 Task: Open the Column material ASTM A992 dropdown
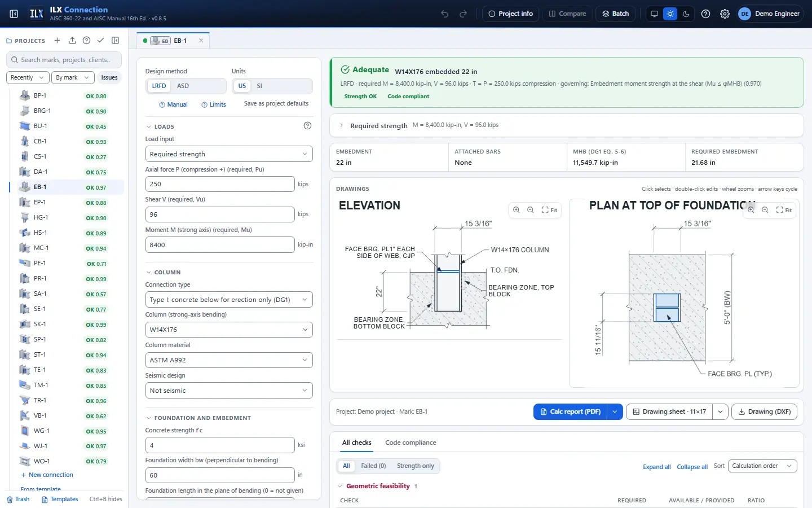(x=229, y=360)
